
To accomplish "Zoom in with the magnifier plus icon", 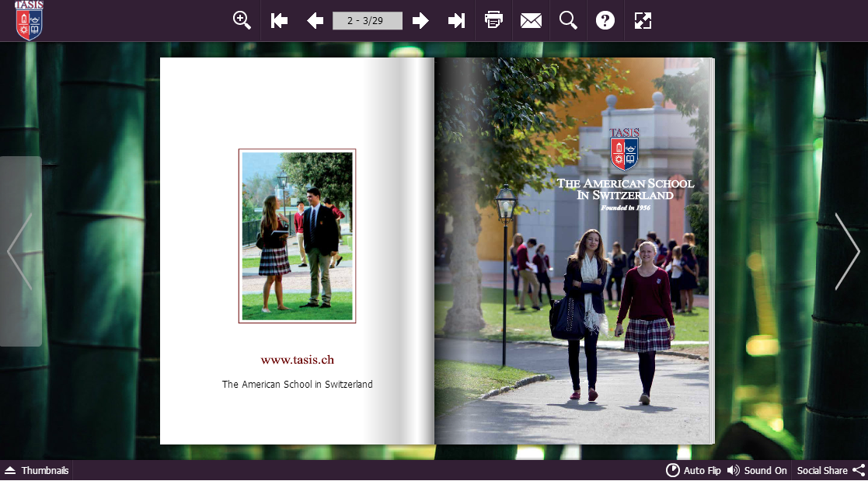I will pos(242,20).
